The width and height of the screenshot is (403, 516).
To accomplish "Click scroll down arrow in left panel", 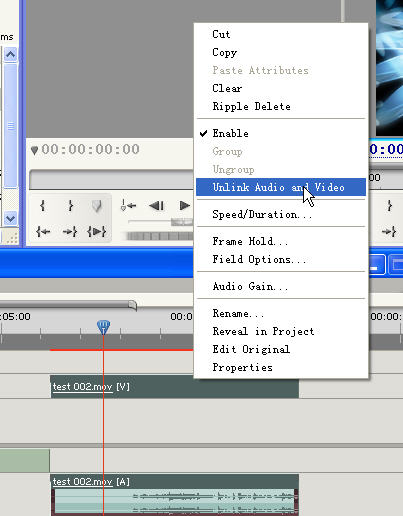I will [x=10, y=218].
